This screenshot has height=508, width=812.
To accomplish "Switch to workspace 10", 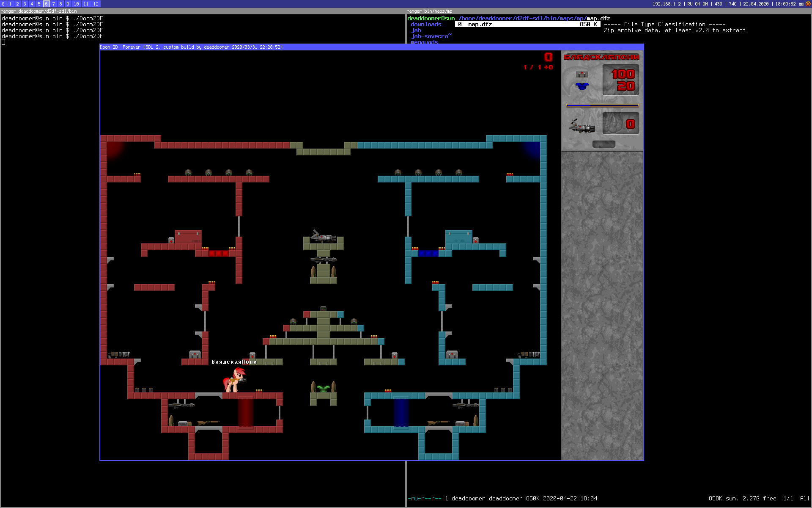I will [x=76, y=4].
